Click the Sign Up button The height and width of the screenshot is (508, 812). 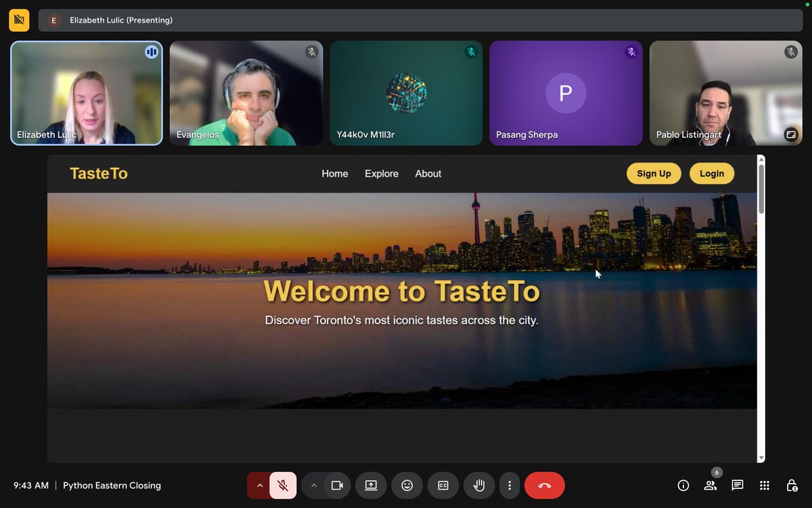pos(654,173)
